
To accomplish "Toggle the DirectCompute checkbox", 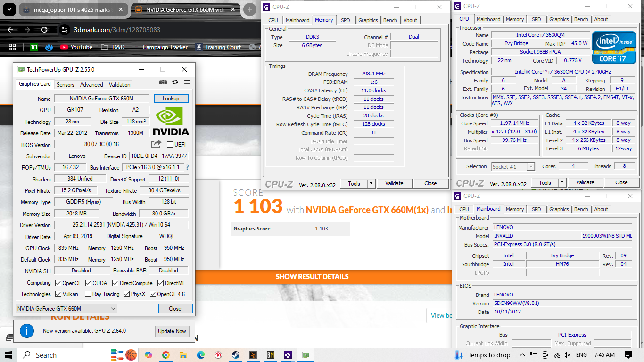I will point(116,283).
